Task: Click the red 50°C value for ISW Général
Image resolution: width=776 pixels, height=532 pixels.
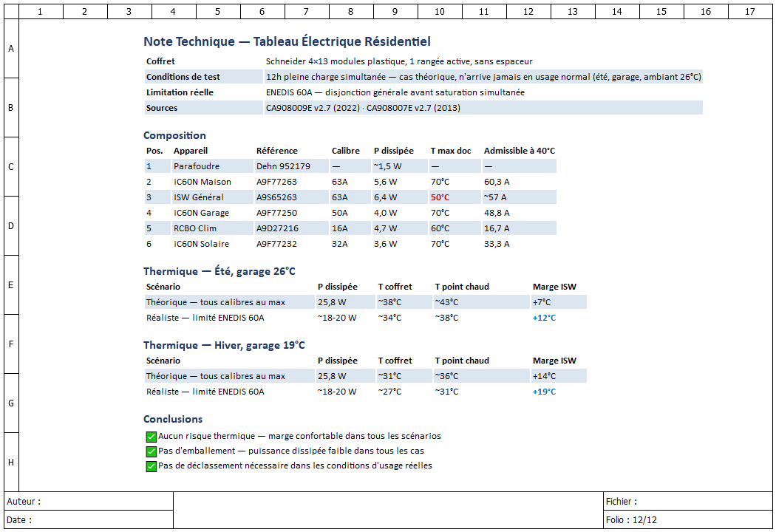Action: click(x=440, y=197)
